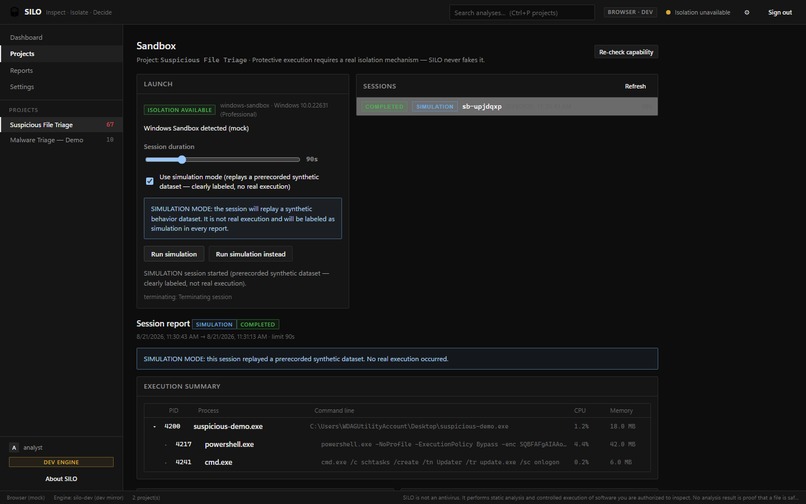Click the analyst username label
806x504 pixels.
point(33,447)
